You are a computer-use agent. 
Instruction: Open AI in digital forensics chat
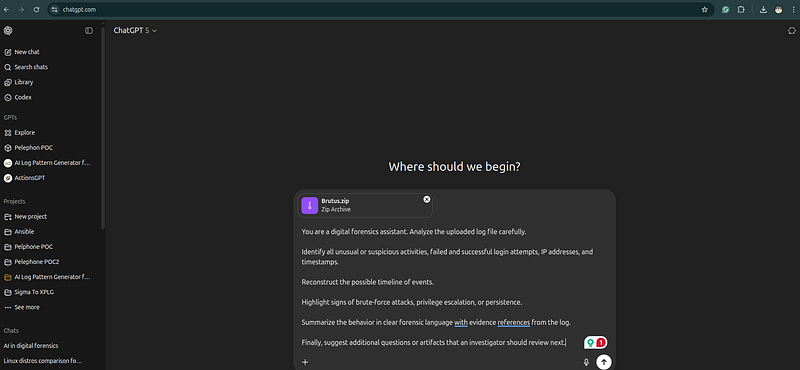point(31,346)
